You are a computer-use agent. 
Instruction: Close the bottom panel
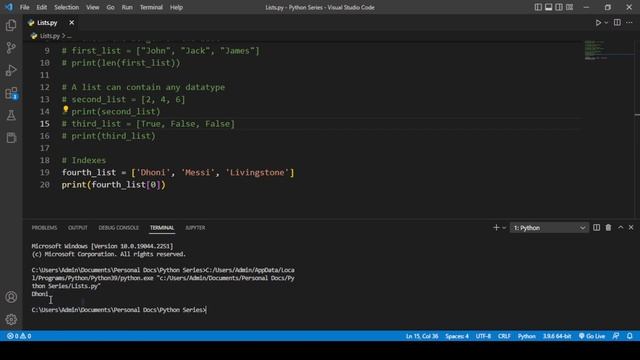(631, 227)
